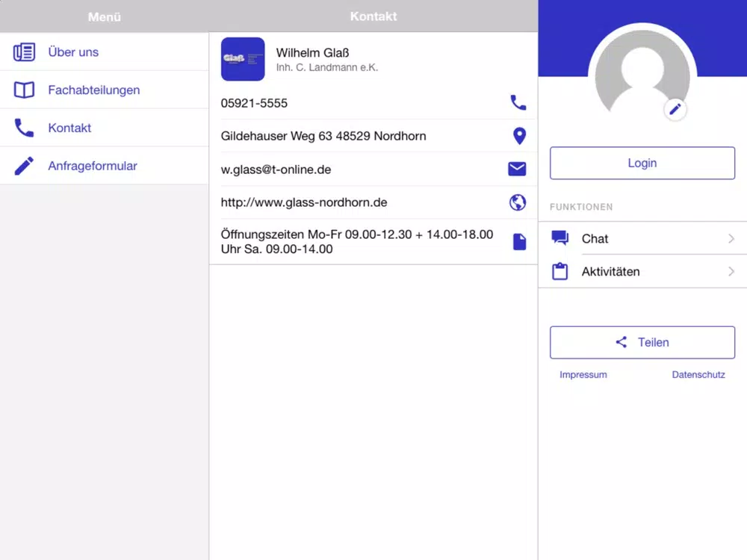Open the globe icon for the website
This screenshot has width=747, height=560.
[518, 202]
